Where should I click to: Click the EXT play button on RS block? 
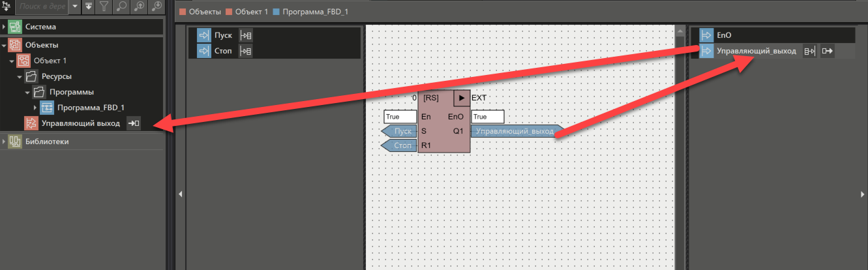461,98
